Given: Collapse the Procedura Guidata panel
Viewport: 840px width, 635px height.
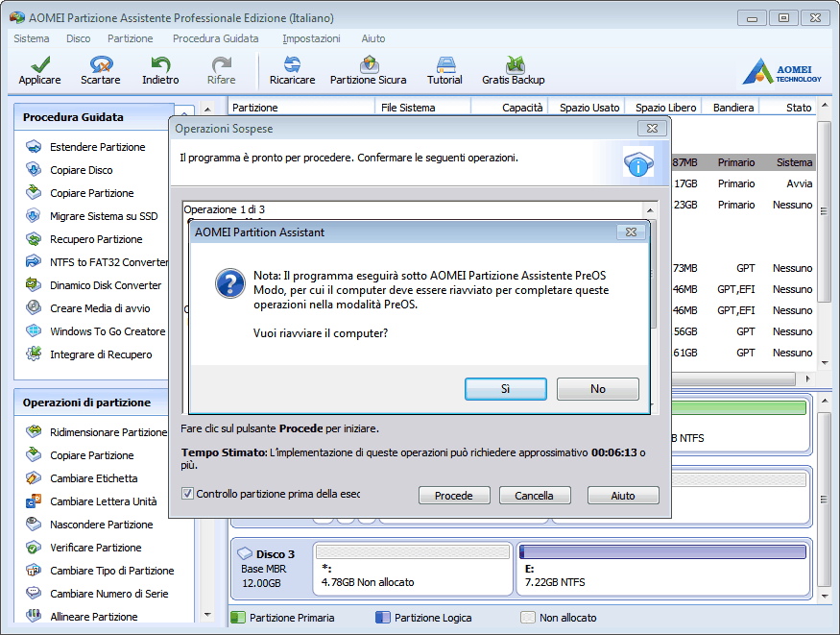Looking at the screenshot, I should coord(183,111).
